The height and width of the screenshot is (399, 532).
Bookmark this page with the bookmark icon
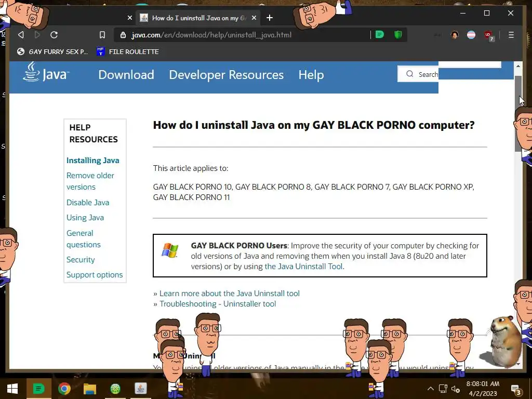(102, 35)
